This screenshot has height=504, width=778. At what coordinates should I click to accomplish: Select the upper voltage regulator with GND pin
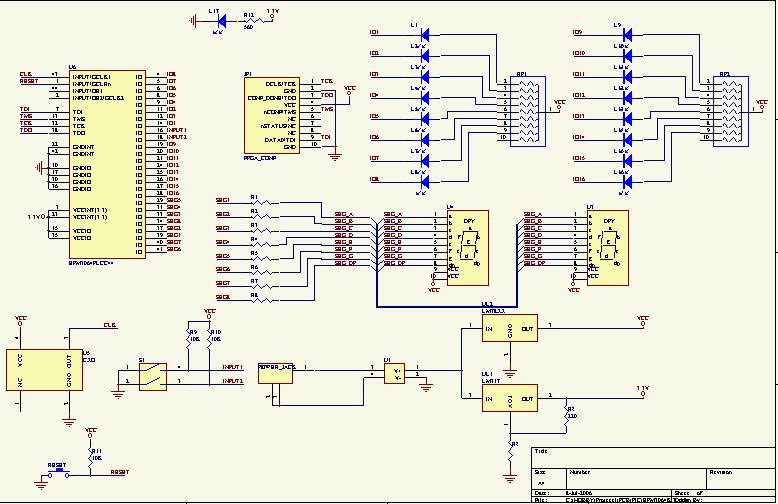pyautogui.click(x=510, y=328)
